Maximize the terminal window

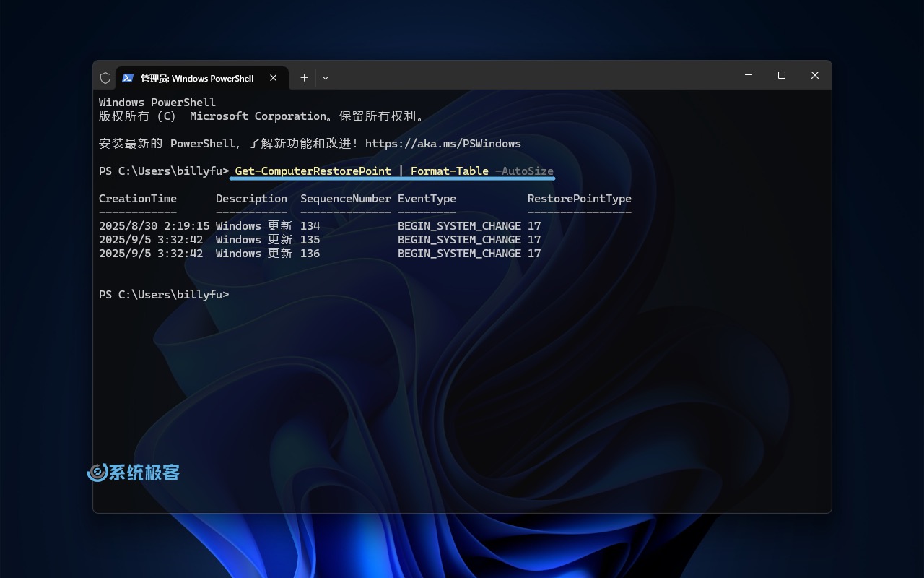(x=782, y=75)
